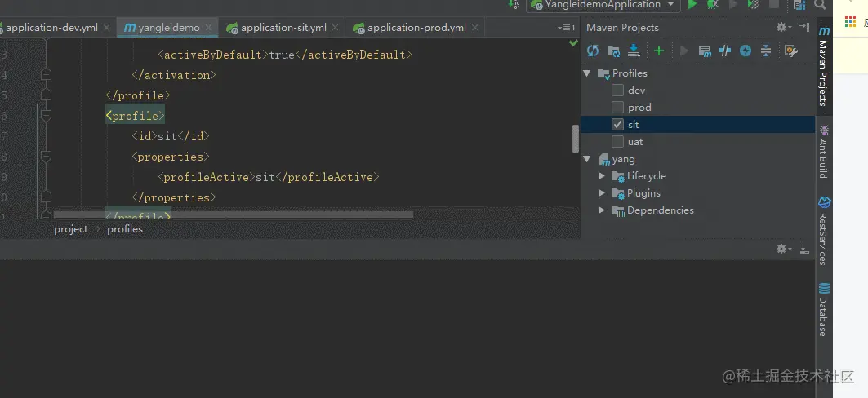
Task: Reimport all Maven projects
Action: [x=593, y=51]
